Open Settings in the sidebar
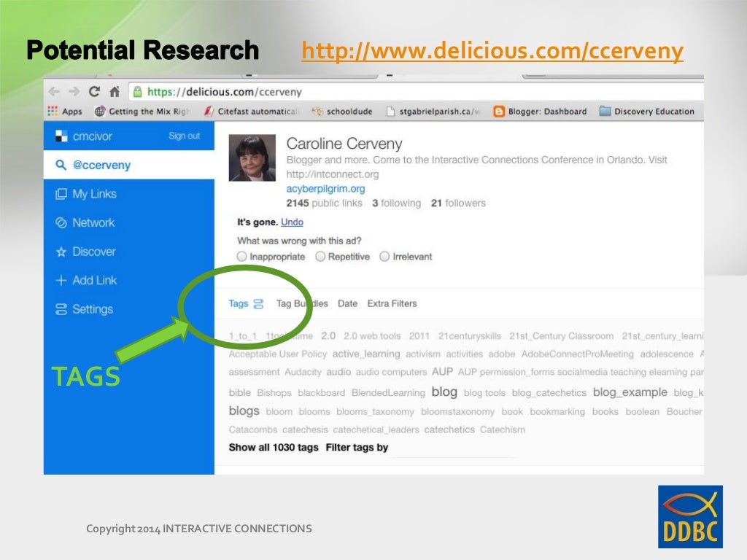 coord(85,309)
